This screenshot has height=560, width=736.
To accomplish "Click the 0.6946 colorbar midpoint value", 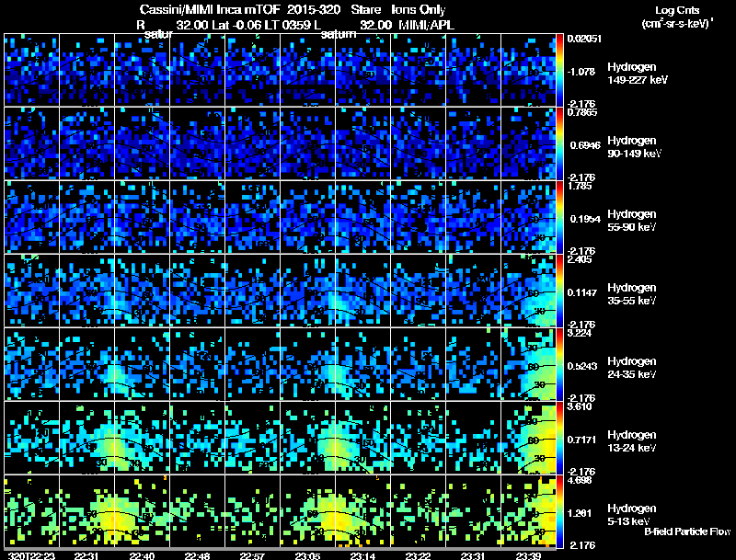I will [x=585, y=145].
